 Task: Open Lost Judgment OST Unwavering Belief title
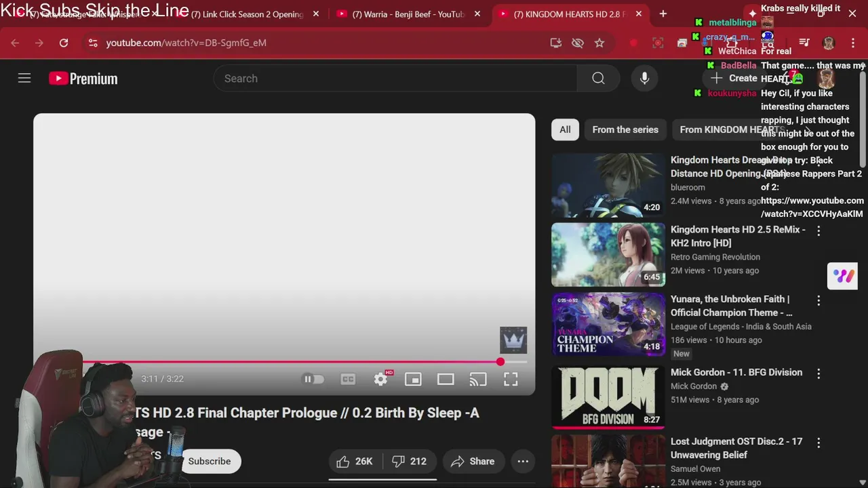click(x=736, y=448)
